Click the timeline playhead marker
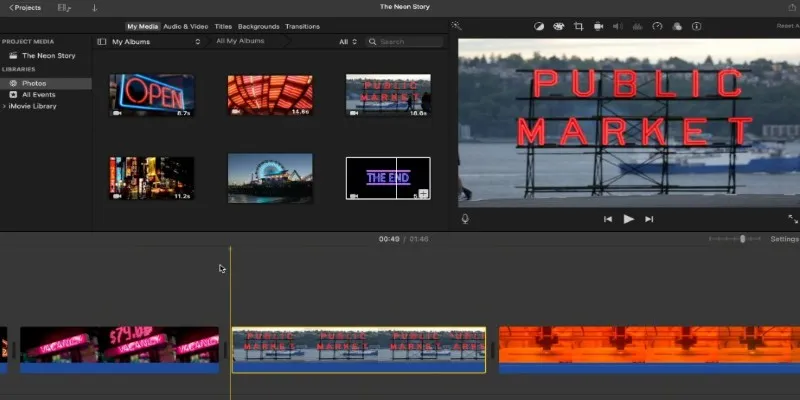The image size is (800, 400). [x=230, y=250]
